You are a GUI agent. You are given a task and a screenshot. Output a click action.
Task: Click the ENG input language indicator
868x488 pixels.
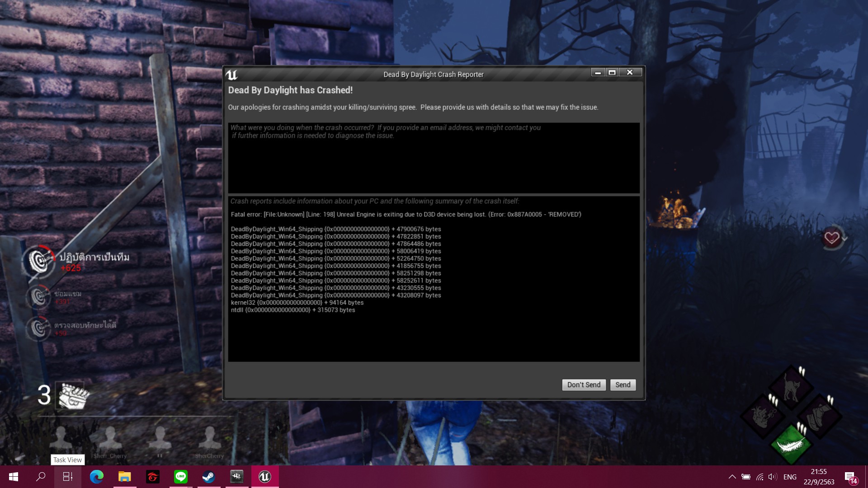click(x=790, y=477)
